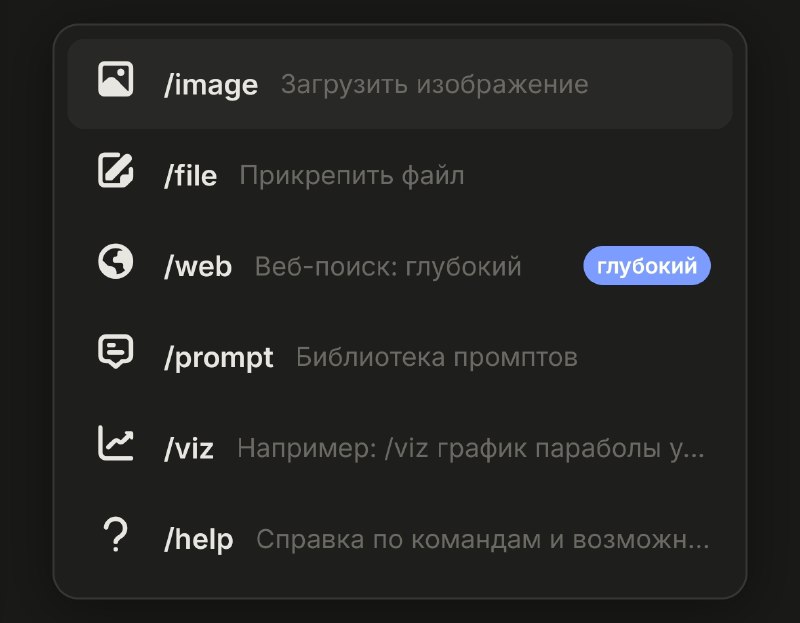Choose the /file command label
The width and height of the screenshot is (800, 623).
(x=190, y=177)
